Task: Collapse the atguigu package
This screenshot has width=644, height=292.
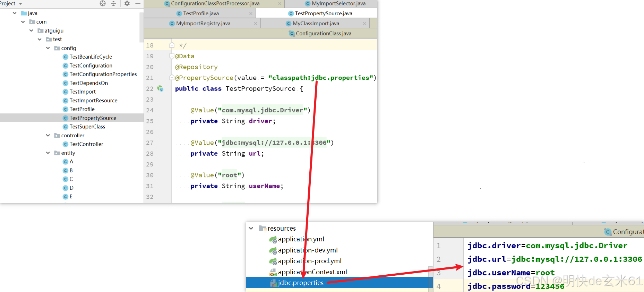Action: click(31, 31)
